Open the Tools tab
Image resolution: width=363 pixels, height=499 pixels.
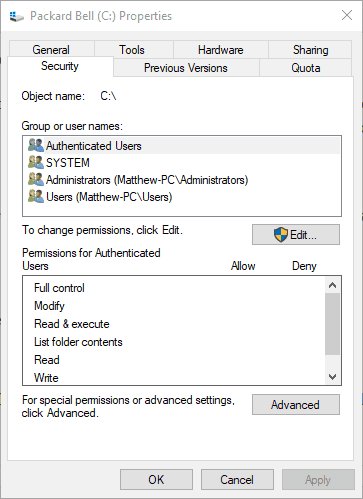click(133, 50)
